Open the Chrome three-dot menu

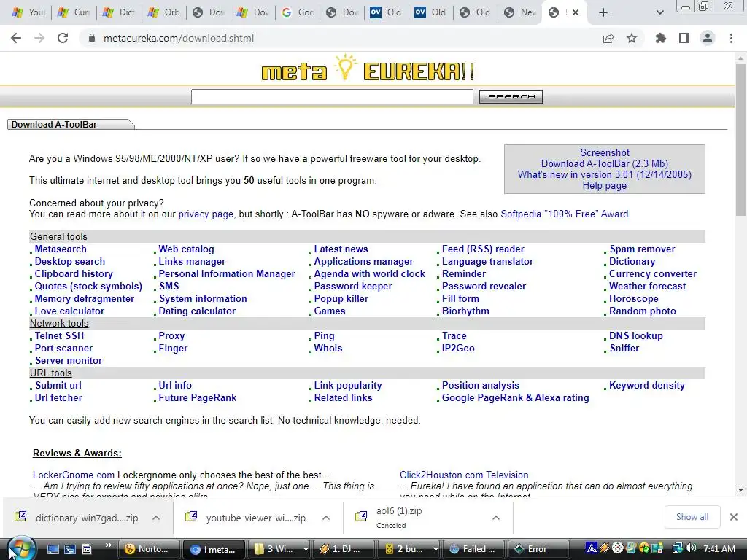pos(731,38)
